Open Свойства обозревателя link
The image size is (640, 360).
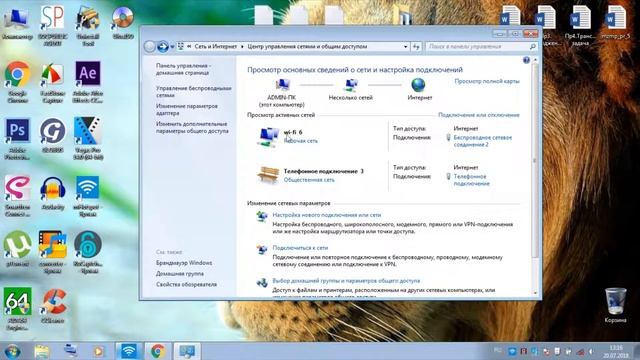pyautogui.click(x=186, y=284)
